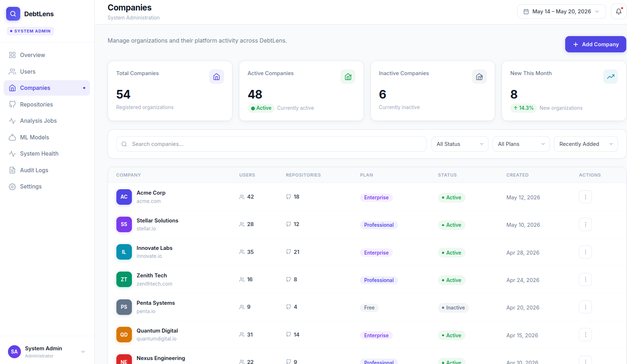Screen dimensions: 627x364
Task: Click the Stellar Solutions SS avatar
Action: click(124, 224)
